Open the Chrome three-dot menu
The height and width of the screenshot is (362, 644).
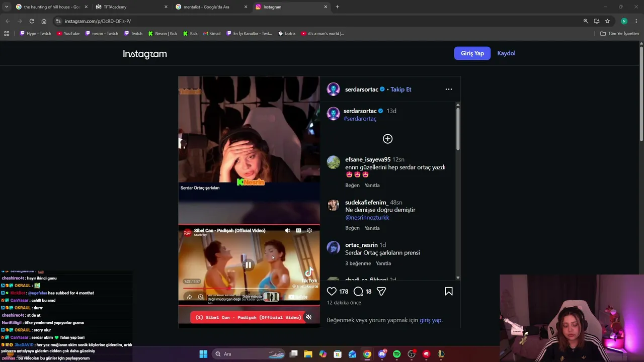click(636, 21)
